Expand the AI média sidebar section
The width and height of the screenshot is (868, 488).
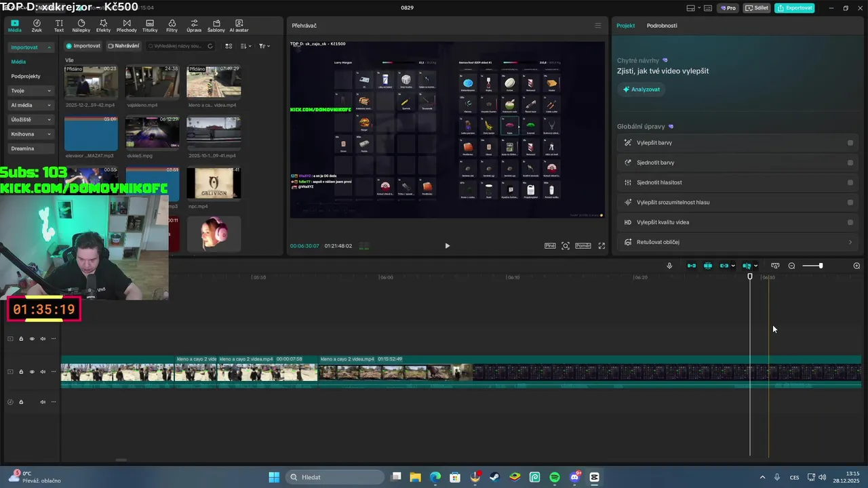click(x=49, y=105)
